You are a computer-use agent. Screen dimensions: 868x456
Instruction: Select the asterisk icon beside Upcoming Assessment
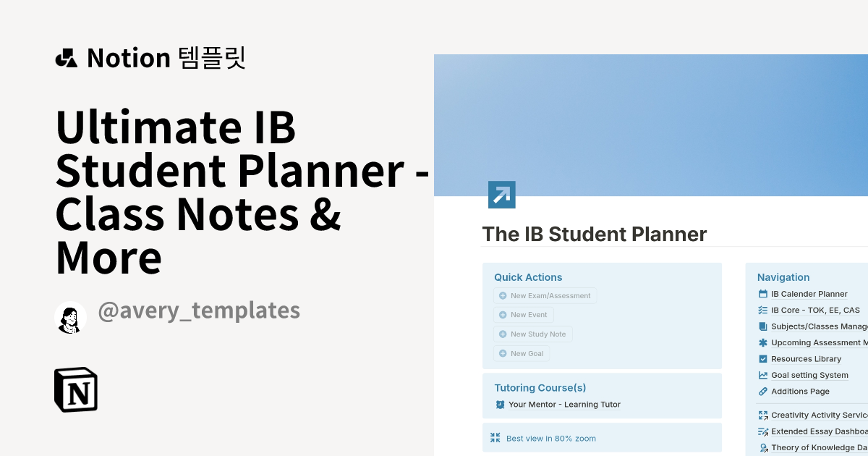(762, 342)
